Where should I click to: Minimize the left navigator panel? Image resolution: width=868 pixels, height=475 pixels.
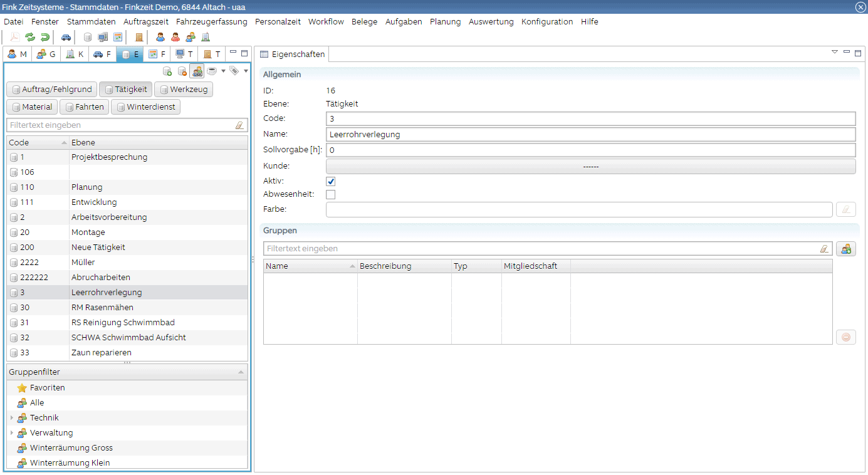tap(234, 53)
